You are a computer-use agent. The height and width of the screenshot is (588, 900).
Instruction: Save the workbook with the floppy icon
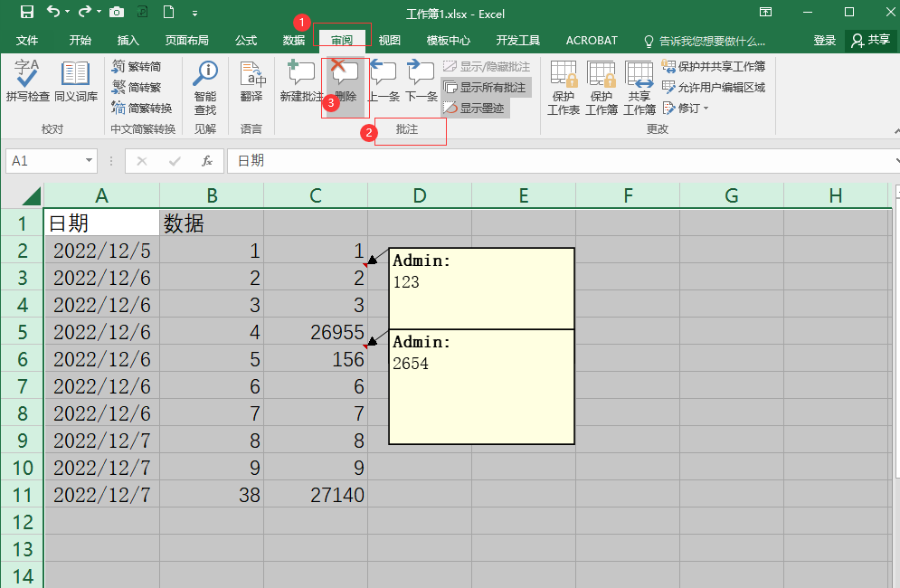click(26, 12)
